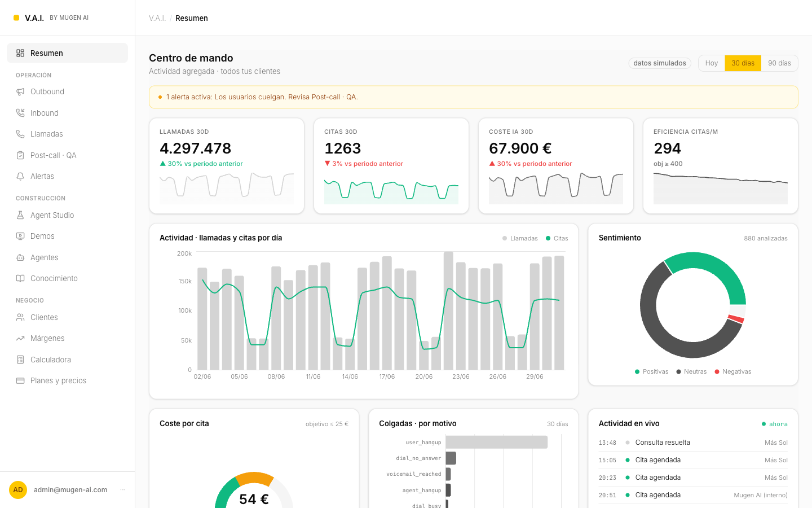Click the Resumen breadcrumb
This screenshot has width=812, height=508.
tap(192, 18)
